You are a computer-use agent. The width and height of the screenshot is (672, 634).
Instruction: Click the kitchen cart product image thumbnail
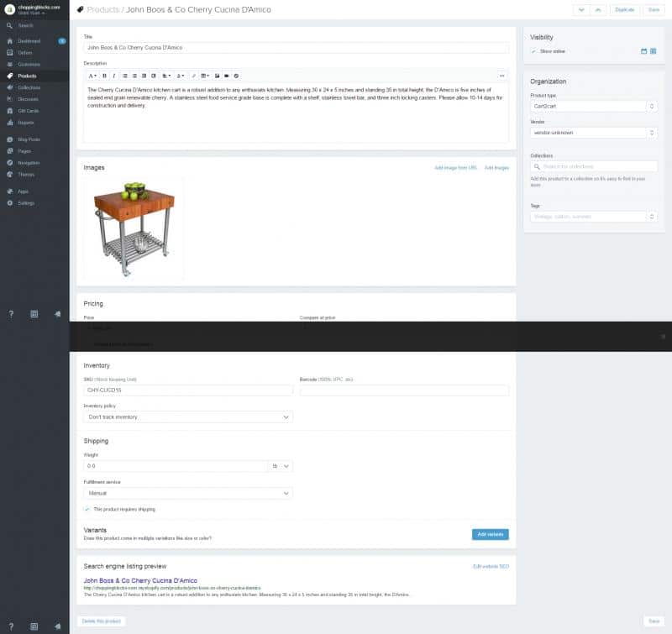pos(134,228)
